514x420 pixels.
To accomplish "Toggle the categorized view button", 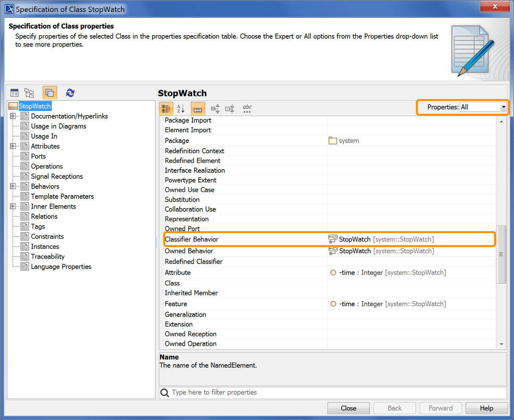I will point(166,108).
